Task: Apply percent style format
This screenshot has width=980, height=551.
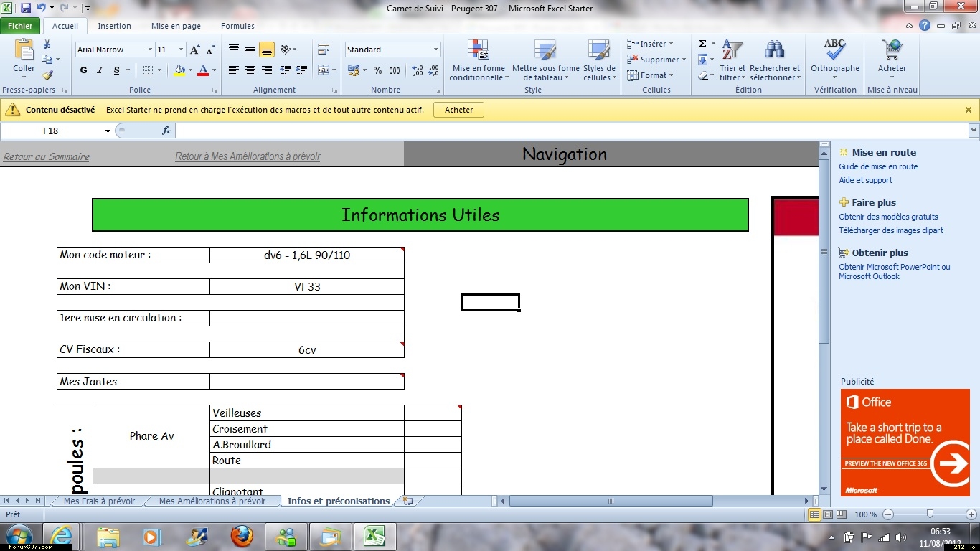Action: tap(377, 70)
